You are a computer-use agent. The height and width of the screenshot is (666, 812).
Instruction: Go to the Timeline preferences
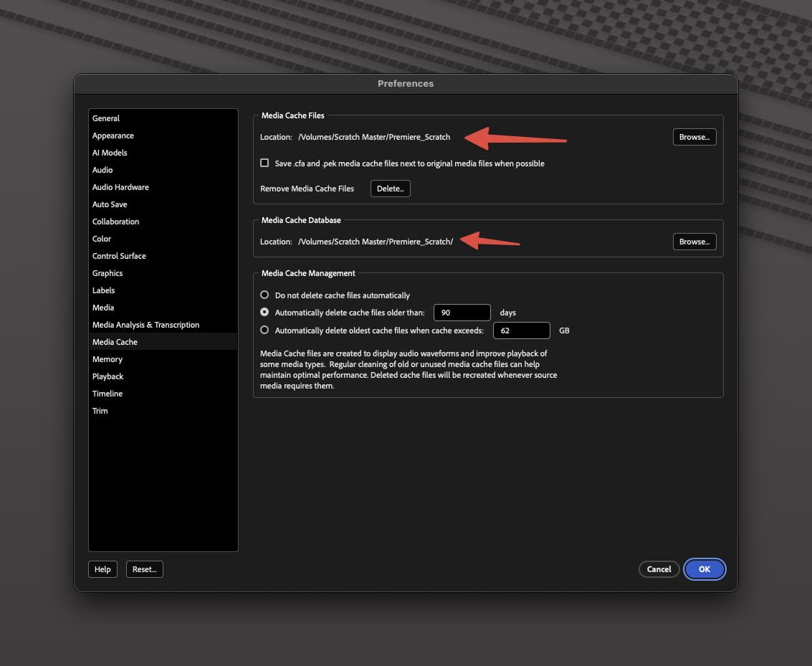[108, 394]
